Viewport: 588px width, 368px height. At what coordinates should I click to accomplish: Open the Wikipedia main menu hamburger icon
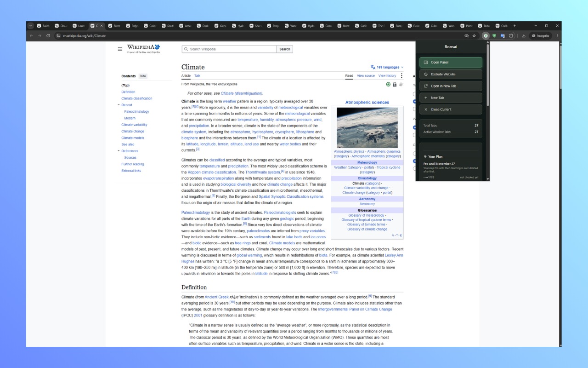coord(120,49)
